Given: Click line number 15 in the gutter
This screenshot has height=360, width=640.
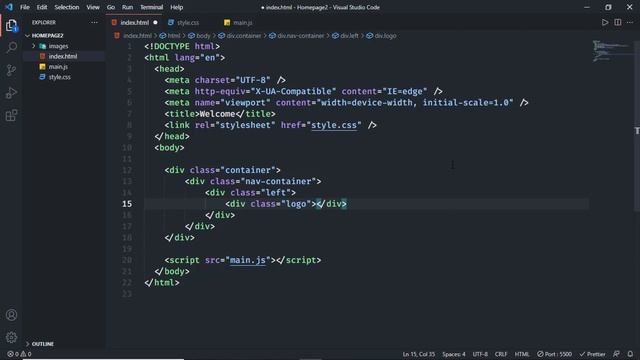Looking at the screenshot, I should (x=127, y=204).
